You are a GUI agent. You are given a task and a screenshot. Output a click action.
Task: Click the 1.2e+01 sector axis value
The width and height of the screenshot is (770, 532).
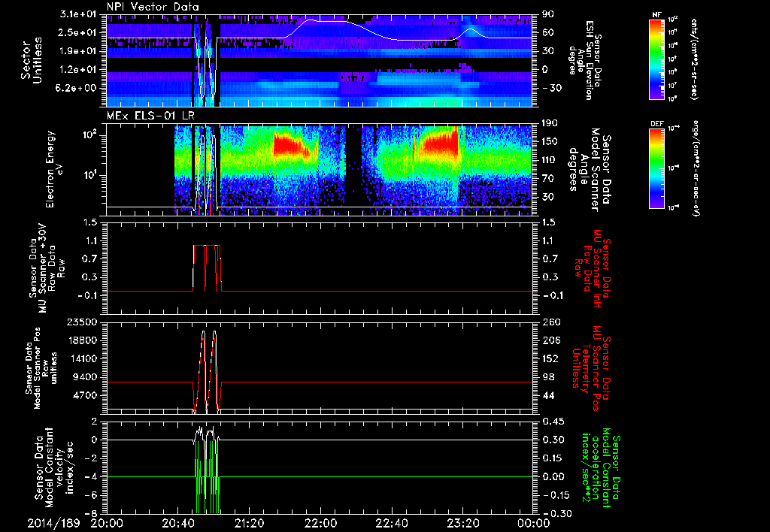click(x=77, y=70)
